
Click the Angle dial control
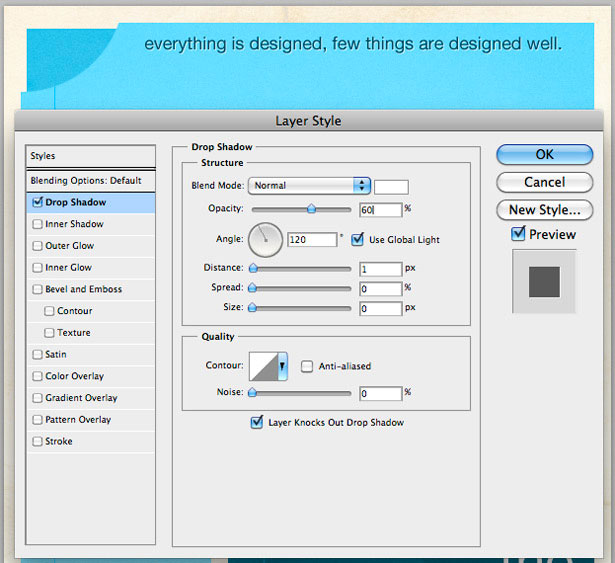click(x=265, y=240)
